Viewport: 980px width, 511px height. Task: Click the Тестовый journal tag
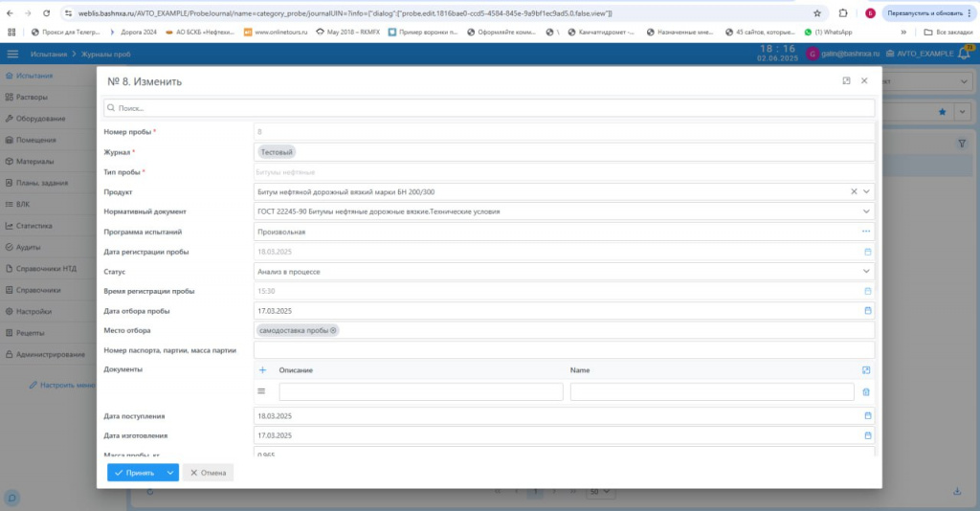coord(277,152)
